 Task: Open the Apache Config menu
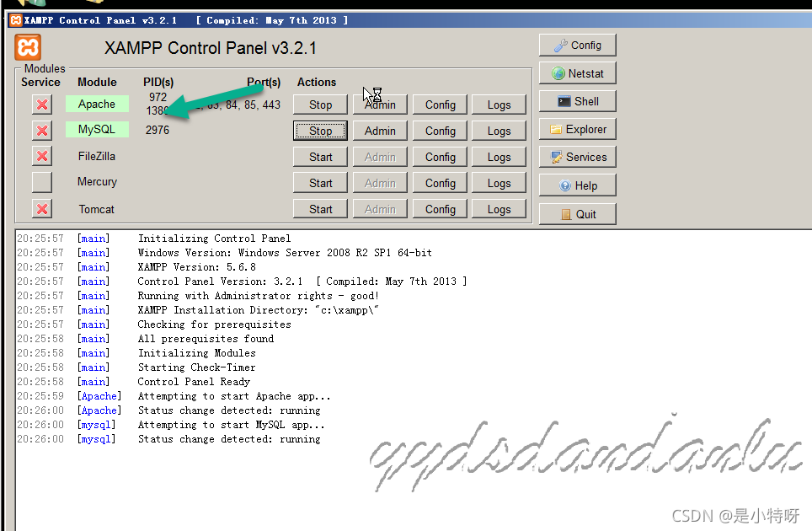point(441,105)
